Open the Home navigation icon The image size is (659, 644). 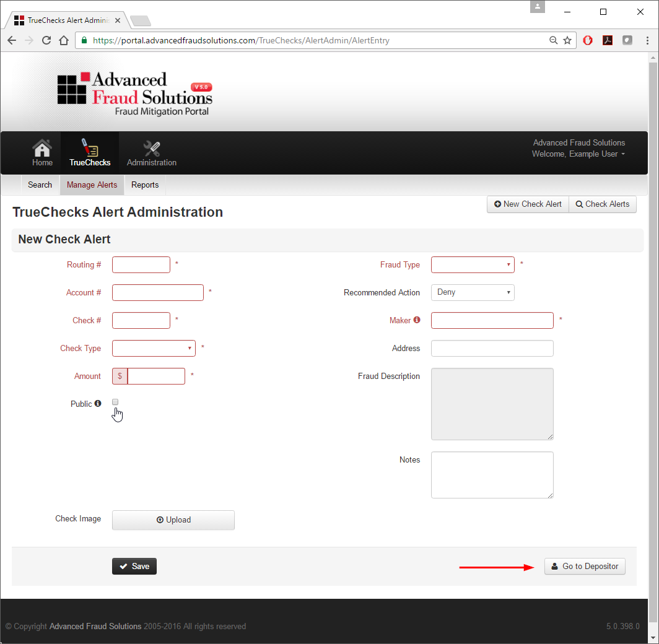pos(42,148)
